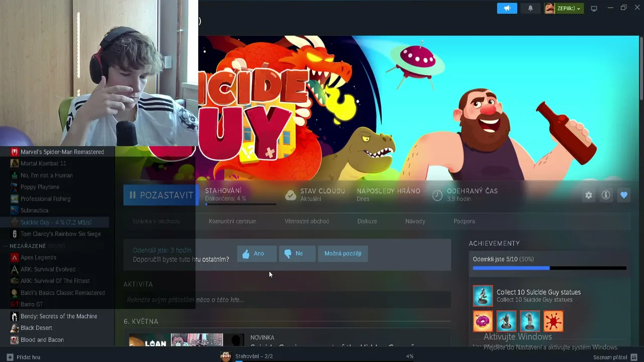Open the LOAN news thumbnail
The width and height of the screenshot is (644, 362).
(148, 340)
